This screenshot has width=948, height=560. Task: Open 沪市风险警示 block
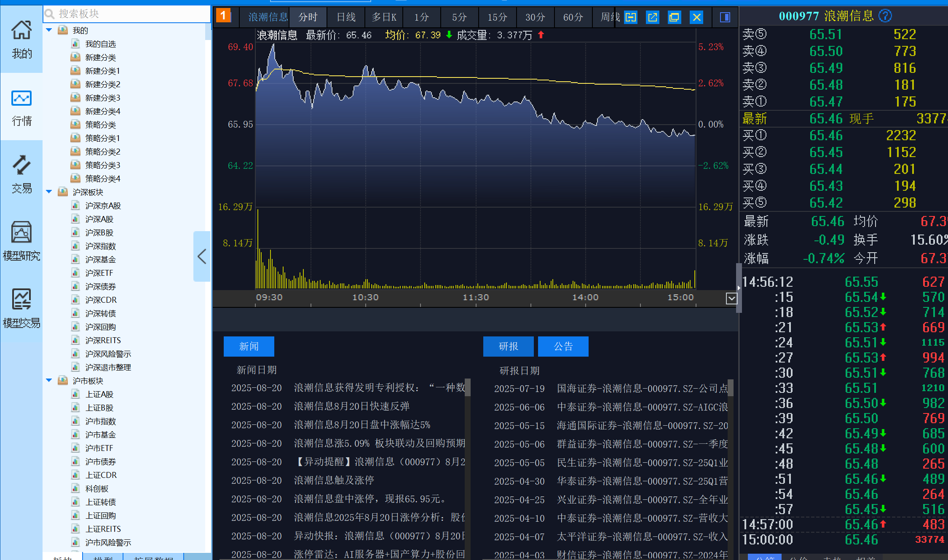pos(108,542)
